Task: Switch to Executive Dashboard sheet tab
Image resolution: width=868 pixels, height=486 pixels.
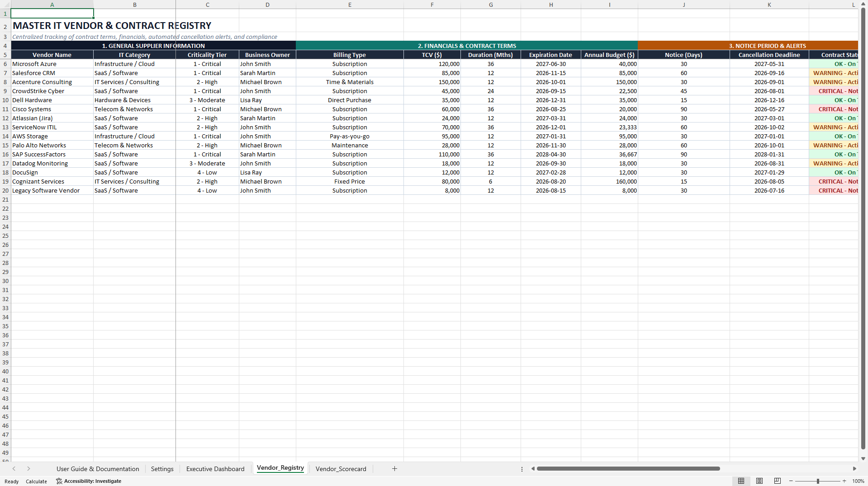Action: (x=215, y=469)
